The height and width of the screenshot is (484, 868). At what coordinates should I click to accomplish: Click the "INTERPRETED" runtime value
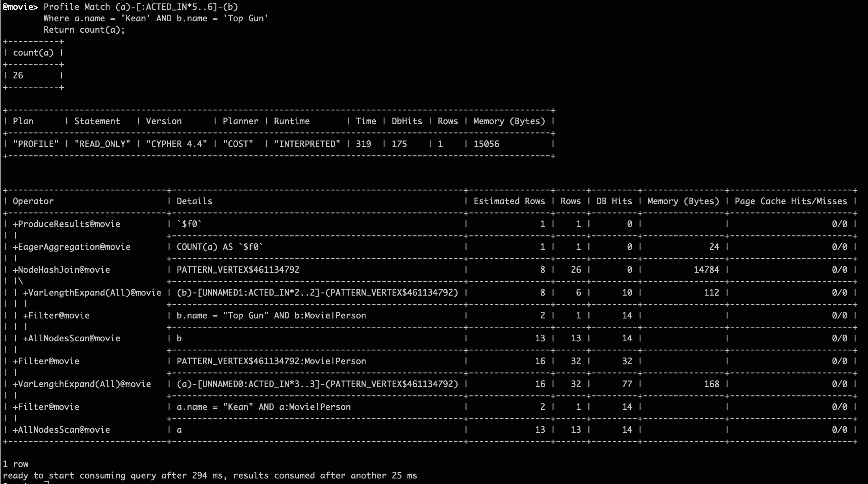coord(307,144)
